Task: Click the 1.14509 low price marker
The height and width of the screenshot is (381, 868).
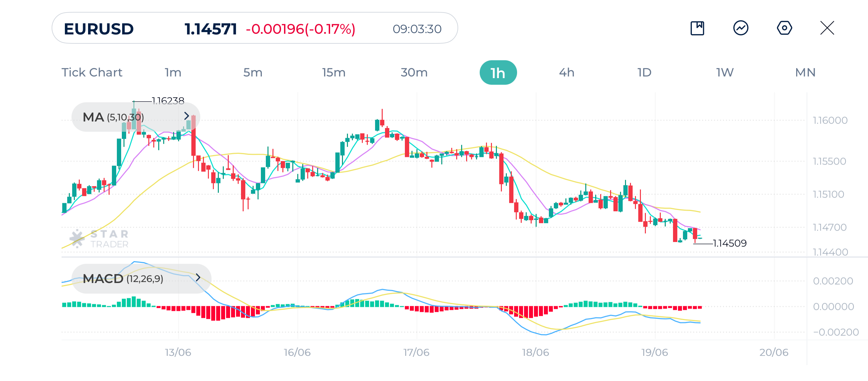Action: [x=730, y=243]
